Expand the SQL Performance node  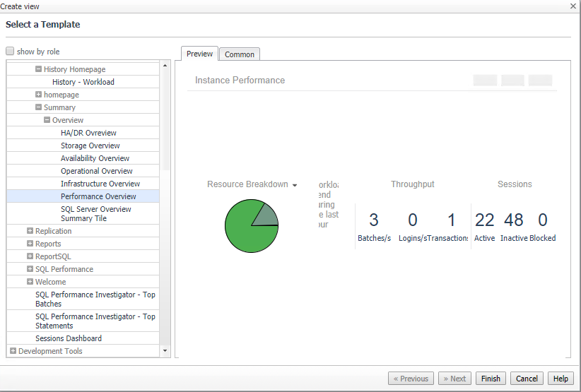pyautogui.click(x=30, y=269)
